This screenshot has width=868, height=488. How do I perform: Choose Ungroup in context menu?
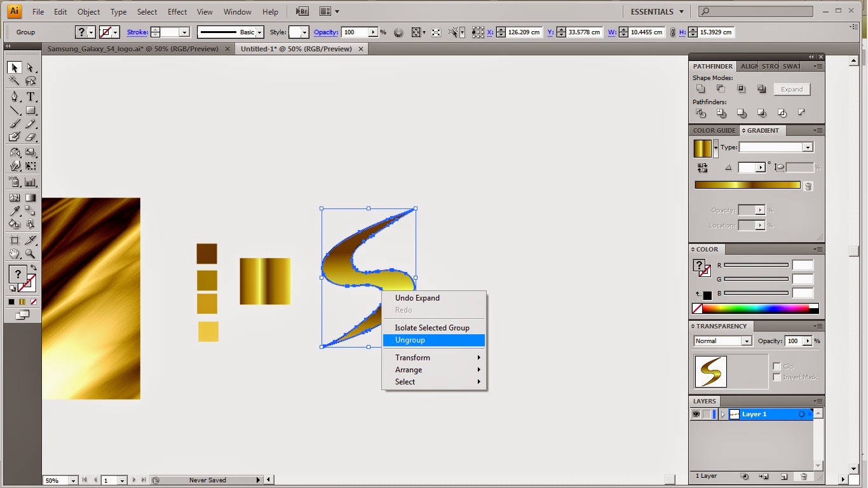point(434,341)
